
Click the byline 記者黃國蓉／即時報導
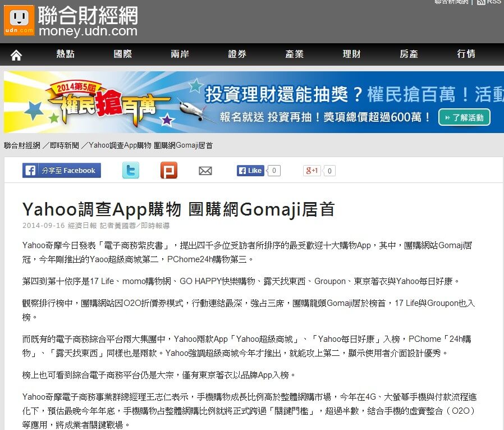point(135,226)
